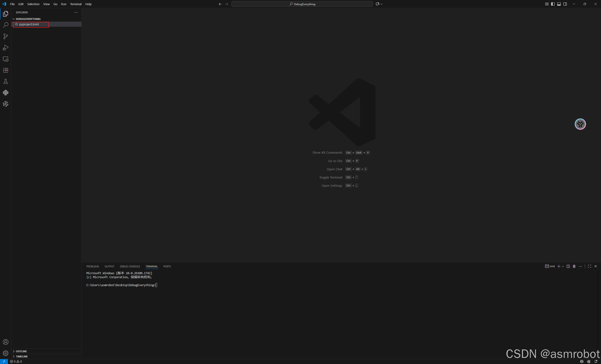The image size is (601, 364).
Task: Collapse the DEBUGEVERYTHING folder section
Action: [28, 19]
